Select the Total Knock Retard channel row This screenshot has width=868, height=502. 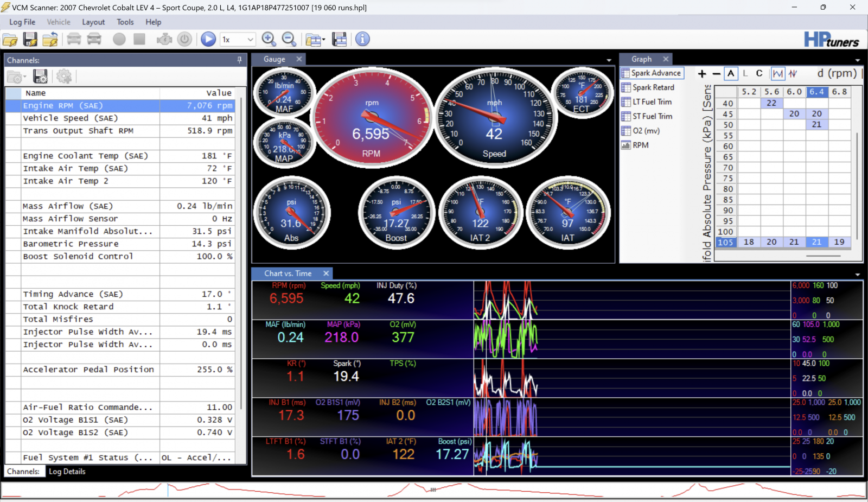point(120,307)
